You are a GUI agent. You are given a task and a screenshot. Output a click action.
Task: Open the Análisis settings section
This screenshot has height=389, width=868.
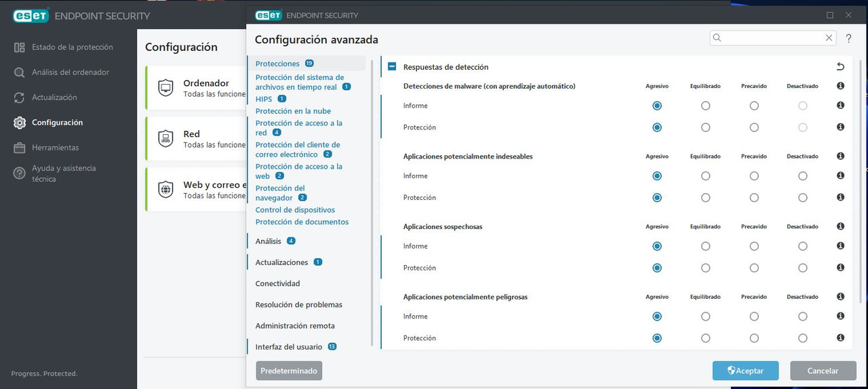pyautogui.click(x=268, y=241)
